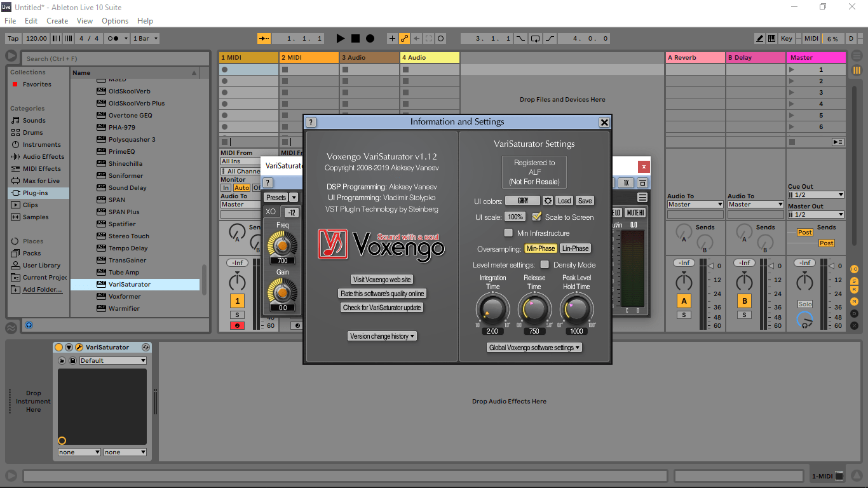This screenshot has height=488, width=868.
Task: Open the View menu
Action: point(85,21)
